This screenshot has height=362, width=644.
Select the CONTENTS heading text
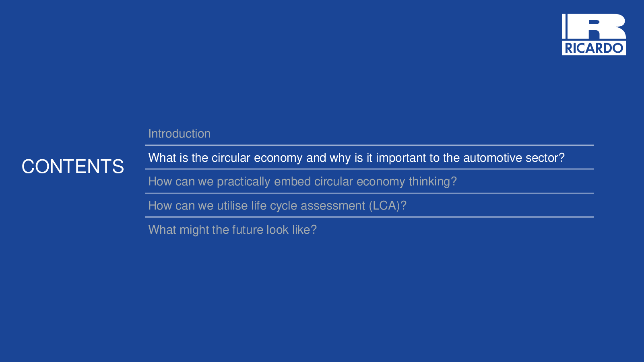tap(73, 167)
